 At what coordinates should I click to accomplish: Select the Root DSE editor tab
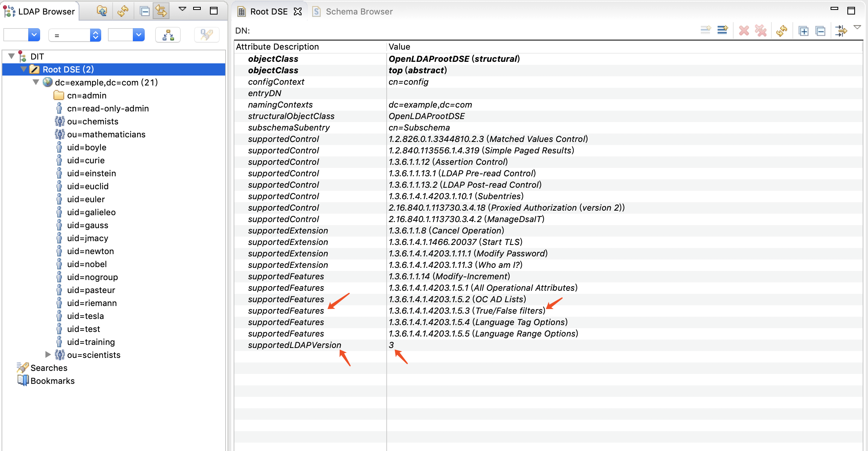click(x=268, y=11)
